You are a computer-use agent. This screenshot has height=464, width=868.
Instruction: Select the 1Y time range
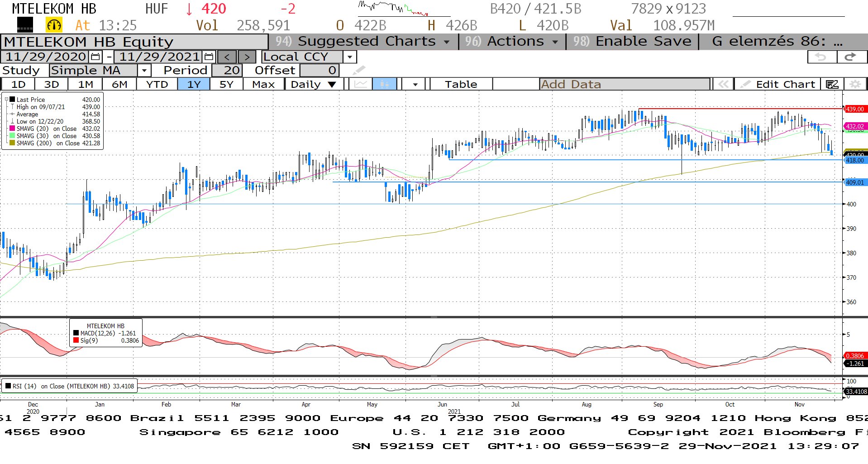[194, 84]
